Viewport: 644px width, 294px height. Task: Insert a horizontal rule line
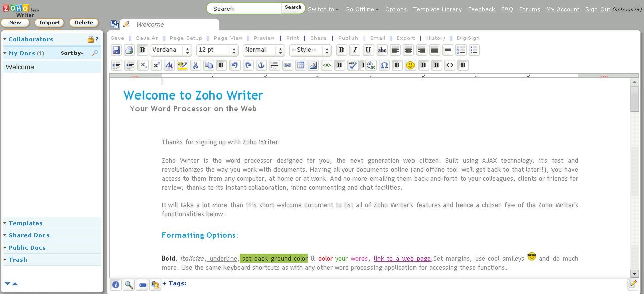[x=448, y=50]
